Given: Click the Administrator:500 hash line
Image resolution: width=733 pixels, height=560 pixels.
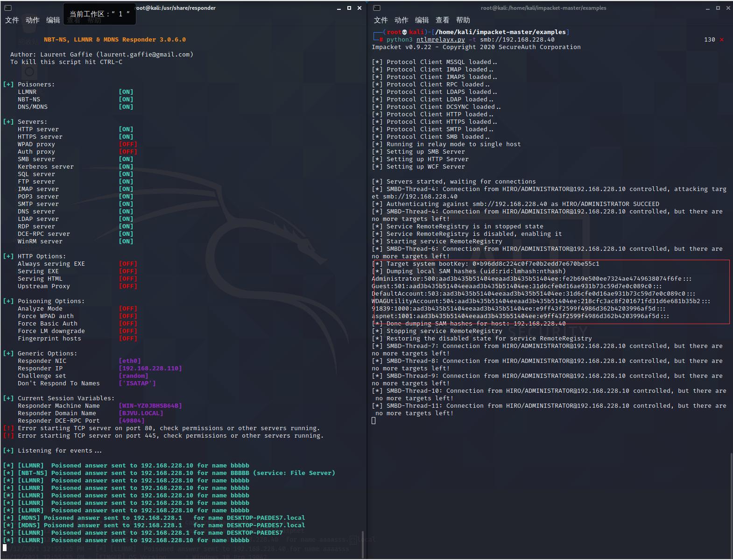Looking at the screenshot, I should (532, 279).
